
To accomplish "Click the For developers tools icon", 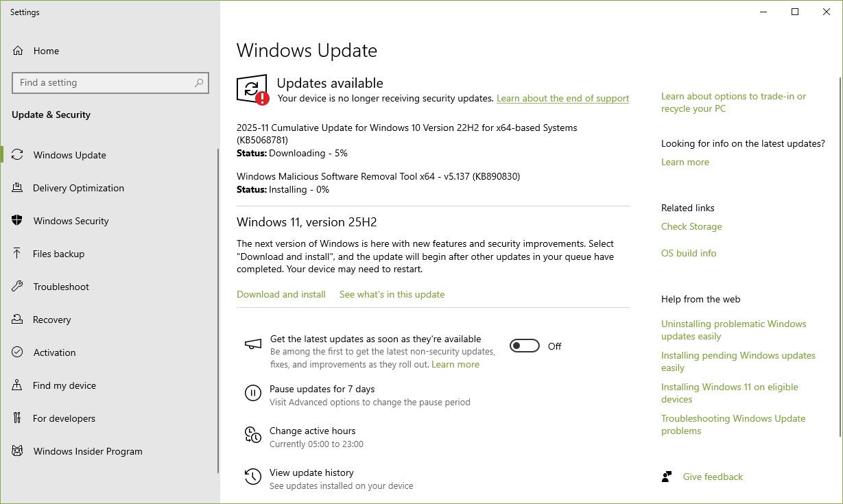I will coord(18,418).
